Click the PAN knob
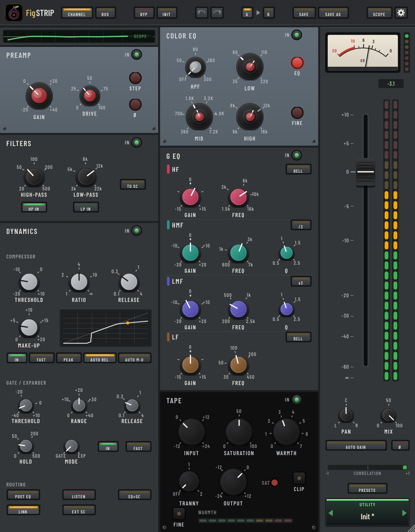This screenshot has height=532, width=415. [346, 415]
